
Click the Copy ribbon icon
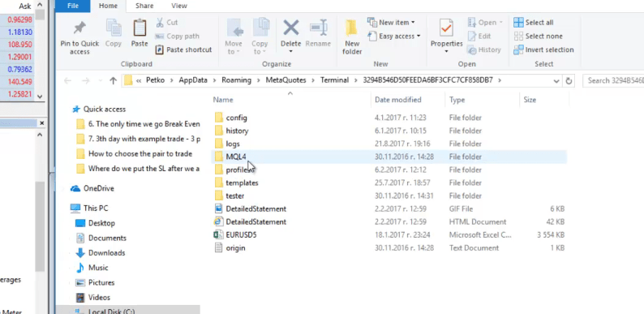point(114,28)
